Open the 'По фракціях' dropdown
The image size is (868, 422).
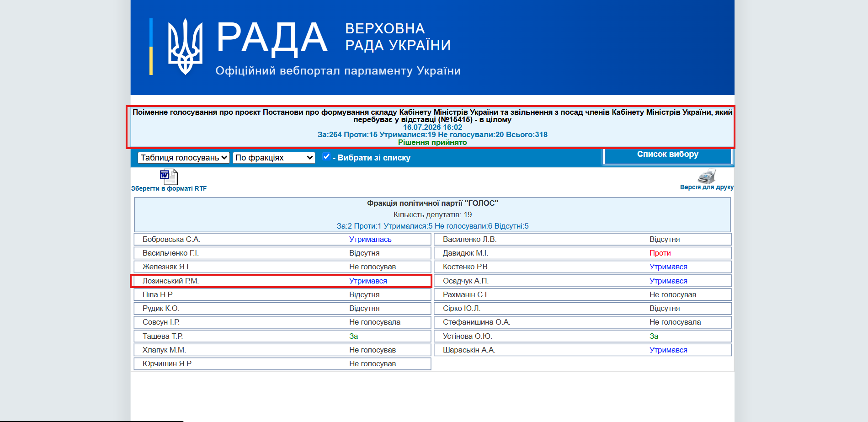pos(274,158)
